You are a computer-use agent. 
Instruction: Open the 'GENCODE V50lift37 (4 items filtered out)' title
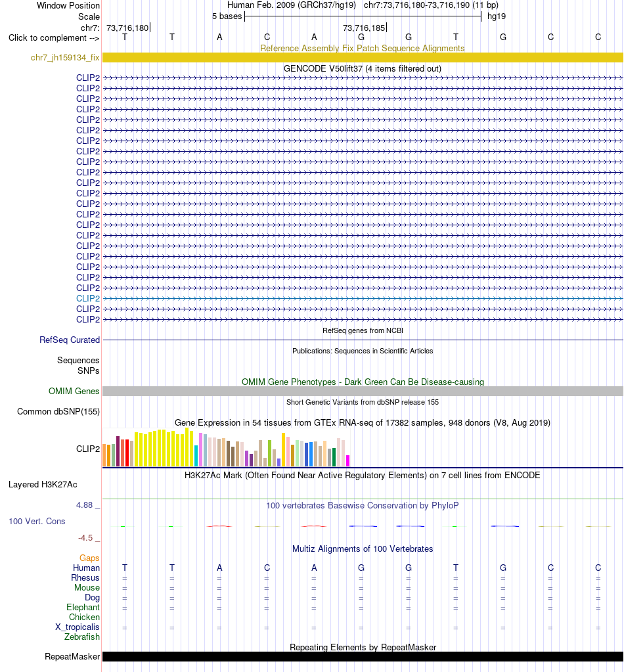[x=363, y=68]
